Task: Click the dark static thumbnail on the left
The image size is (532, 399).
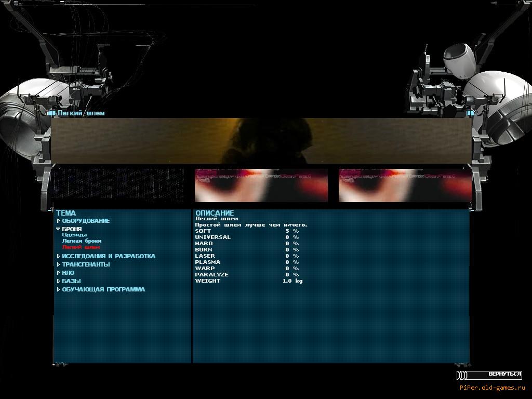Action: (x=118, y=185)
